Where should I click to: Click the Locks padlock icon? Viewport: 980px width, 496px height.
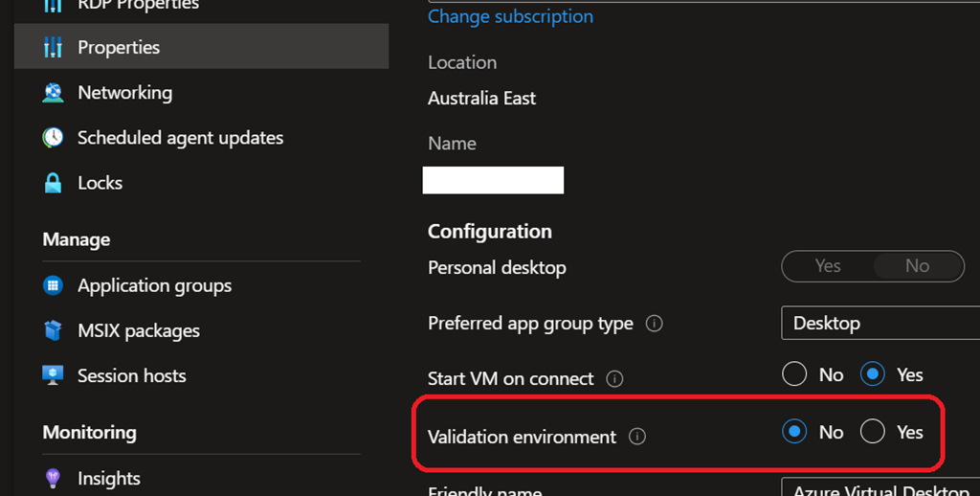click(x=53, y=183)
